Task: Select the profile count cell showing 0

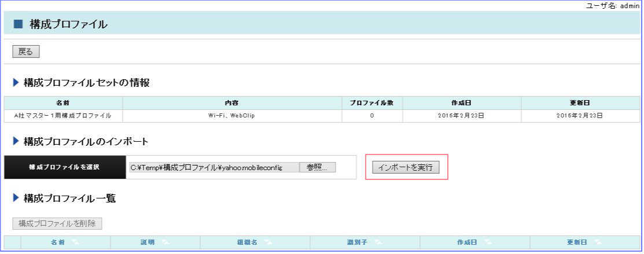Action: point(372,116)
